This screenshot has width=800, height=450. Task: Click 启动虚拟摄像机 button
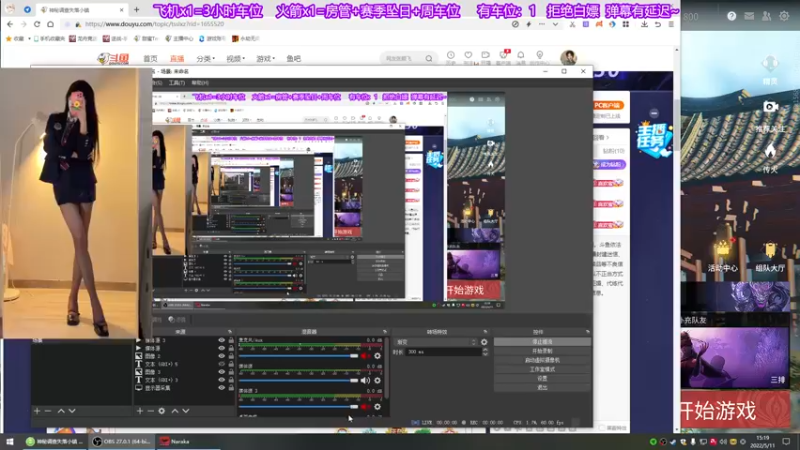click(x=542, y=360)
